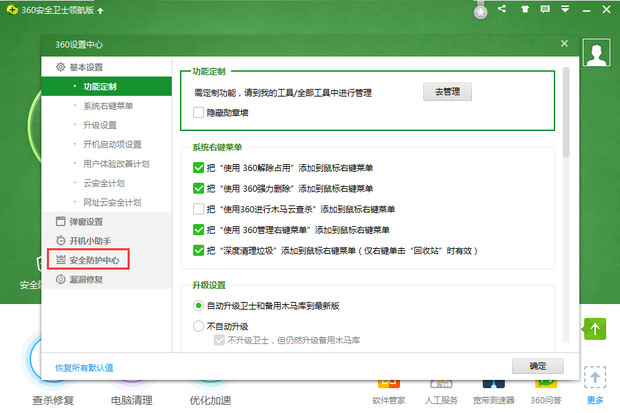Select 功能定制 in sidebar

pos(106,86)
